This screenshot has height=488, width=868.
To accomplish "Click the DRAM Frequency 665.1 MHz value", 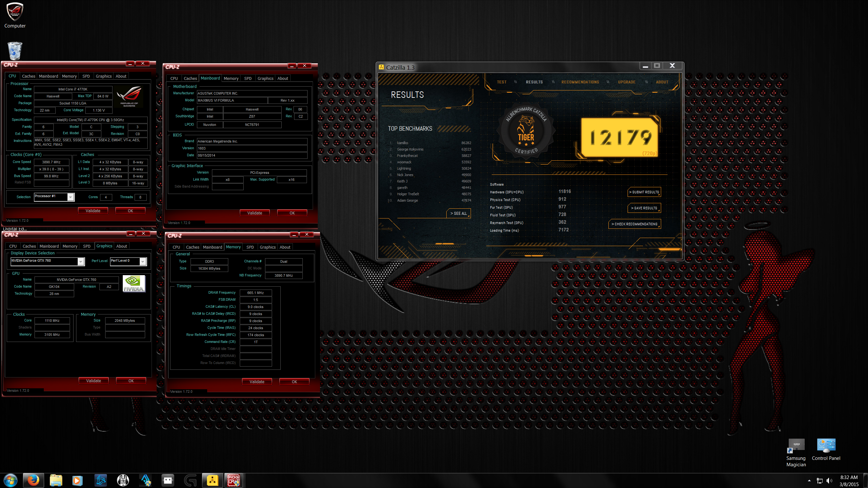I will [255, 293].
